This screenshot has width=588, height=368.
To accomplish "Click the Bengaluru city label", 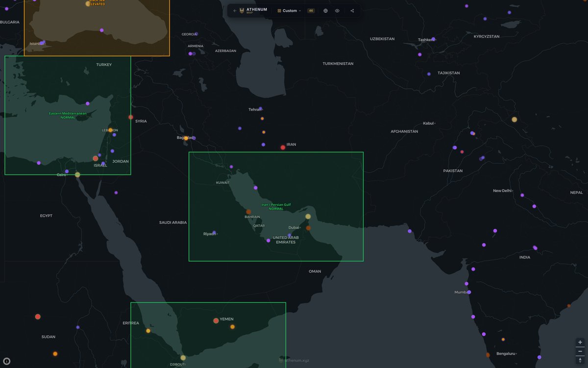I will point(506,353).
